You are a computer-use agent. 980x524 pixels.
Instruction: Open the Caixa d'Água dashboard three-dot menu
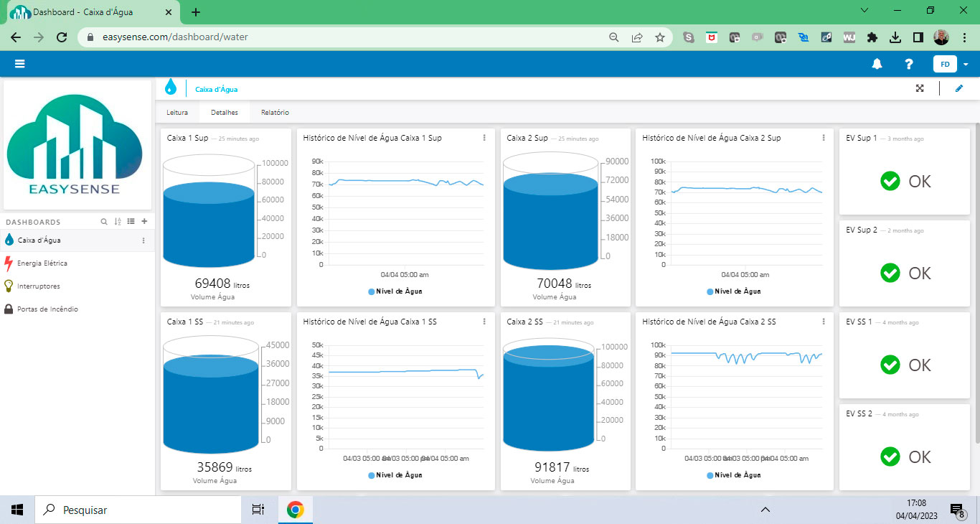pyautogui.click(x=143, y=240)
